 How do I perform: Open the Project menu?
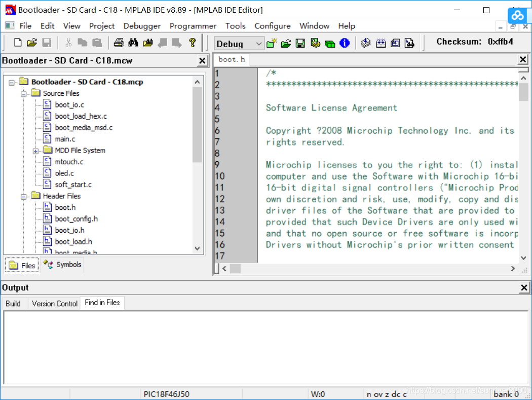pos(102,26)
